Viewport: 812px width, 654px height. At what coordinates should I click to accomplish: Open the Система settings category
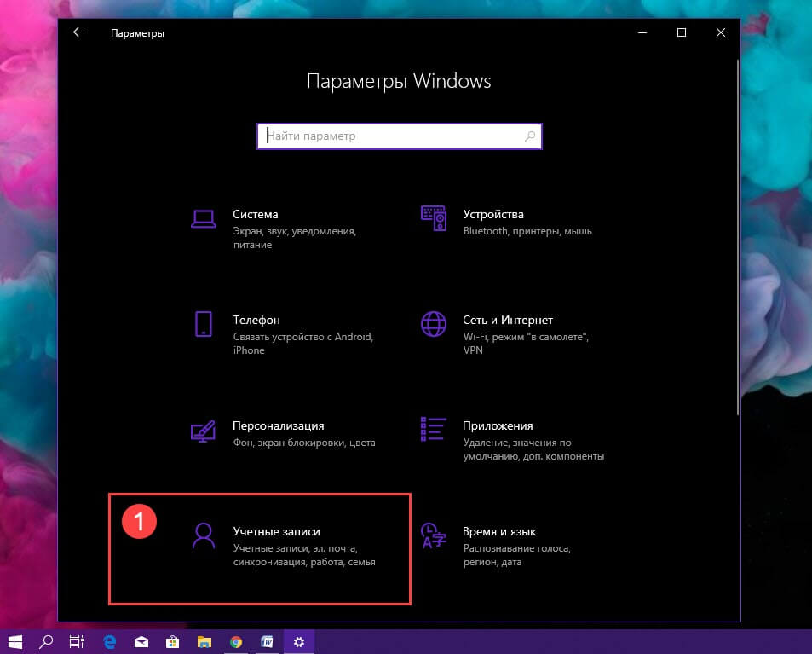tap(284, 229)
